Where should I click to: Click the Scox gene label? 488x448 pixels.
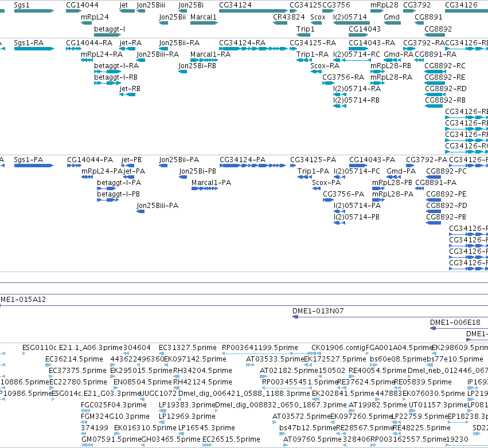point(318,17)
